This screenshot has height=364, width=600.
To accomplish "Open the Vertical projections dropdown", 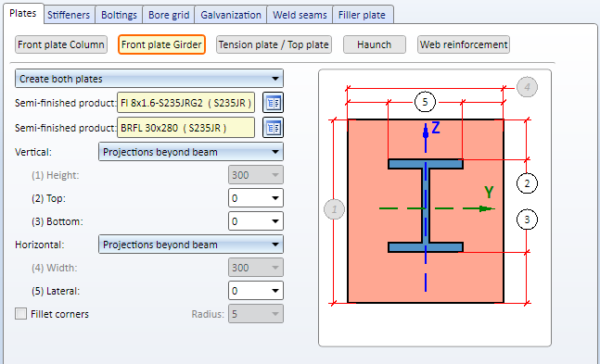I will [x=191, y=152].
